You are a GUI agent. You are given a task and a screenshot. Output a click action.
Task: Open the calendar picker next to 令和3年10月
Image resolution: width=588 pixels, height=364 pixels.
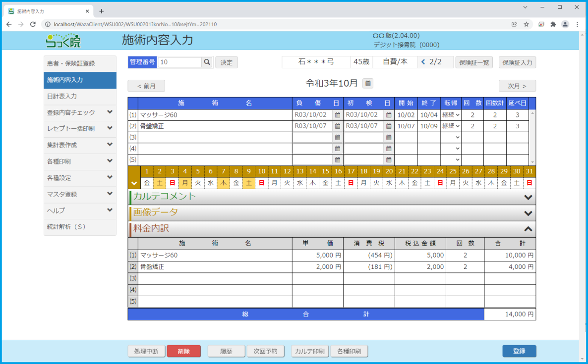click(x=367, y=84)
